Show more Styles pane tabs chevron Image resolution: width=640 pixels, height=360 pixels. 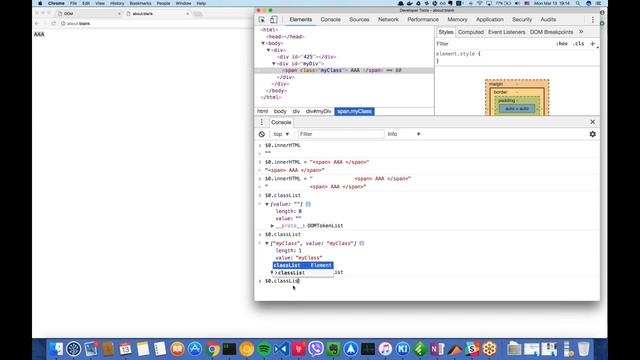click(581, 32)
